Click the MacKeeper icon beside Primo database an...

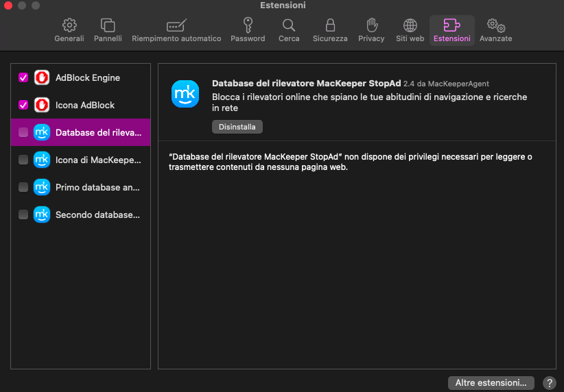[42, 187]
